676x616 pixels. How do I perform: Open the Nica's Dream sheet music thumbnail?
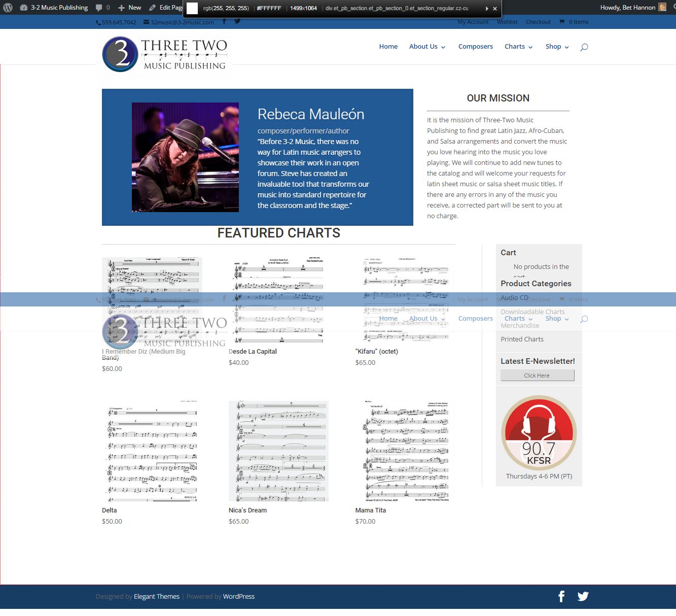tap(278, 451)
